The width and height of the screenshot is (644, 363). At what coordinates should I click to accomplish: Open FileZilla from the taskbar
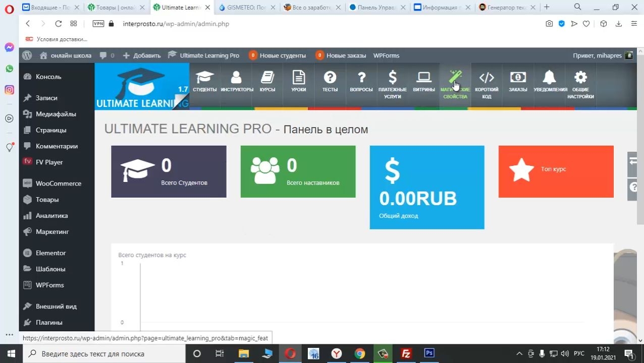406,353
